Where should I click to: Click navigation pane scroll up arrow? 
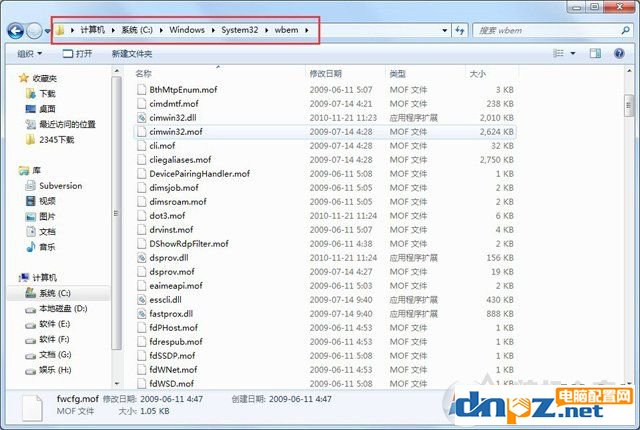[117, 71]
